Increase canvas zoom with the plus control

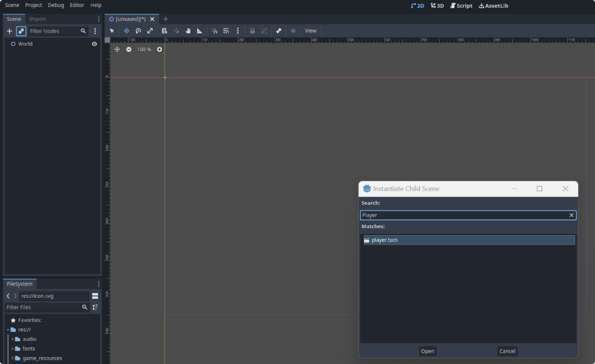(x=159, y=49)
